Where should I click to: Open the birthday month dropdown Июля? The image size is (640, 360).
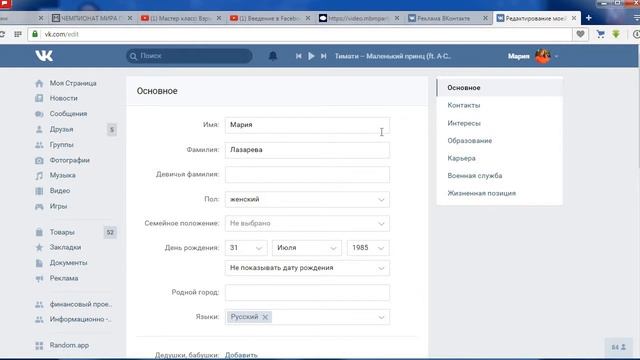coord(307,248)
